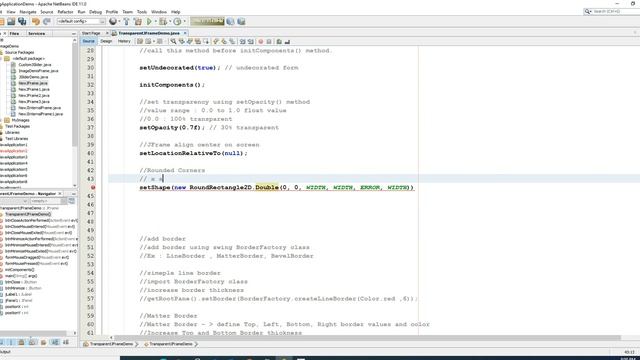Viewport: 640px width, 360px height.
Task: Click the Uncomment icon at editor toolbar end
Action: tap(287, 41)
